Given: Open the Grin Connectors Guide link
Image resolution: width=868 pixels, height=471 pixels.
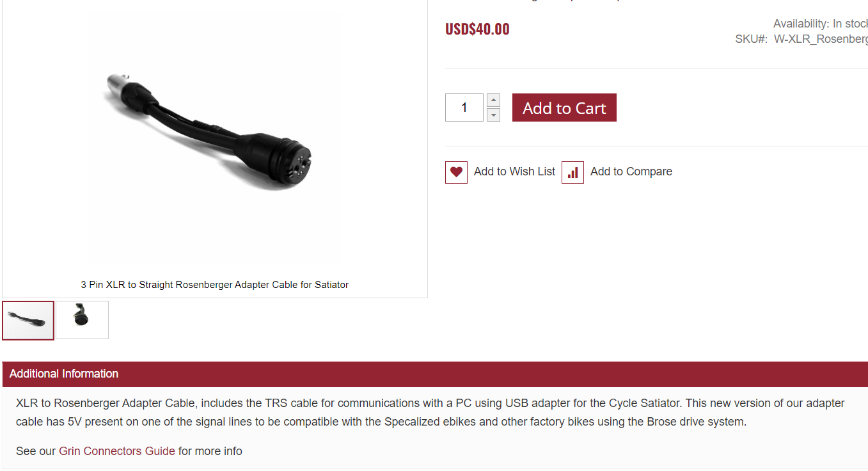Looking at the screenshot, I should (117, 451).
